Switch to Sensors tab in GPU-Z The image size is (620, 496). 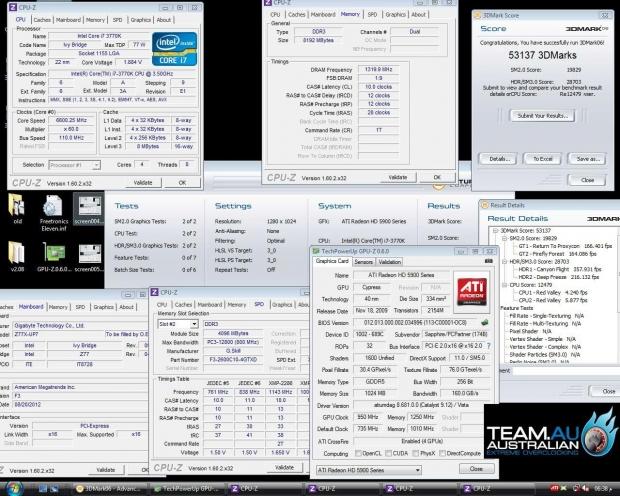tap(363, 262)
